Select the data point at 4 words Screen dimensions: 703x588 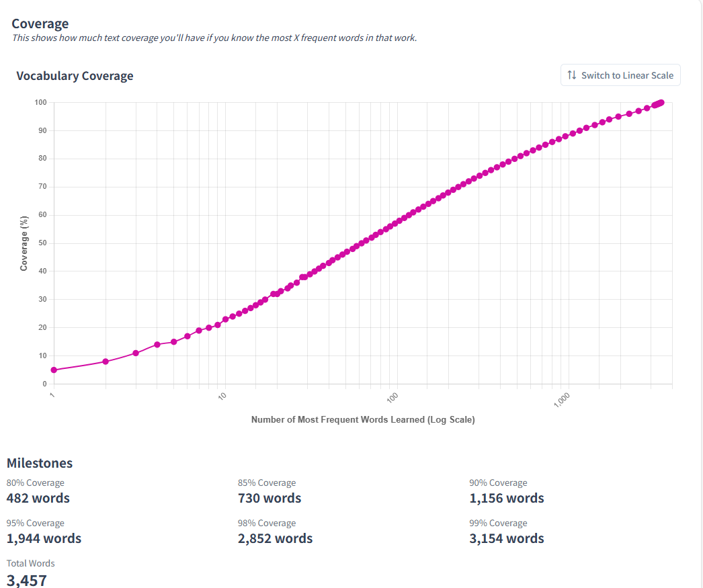pos(157,345)
